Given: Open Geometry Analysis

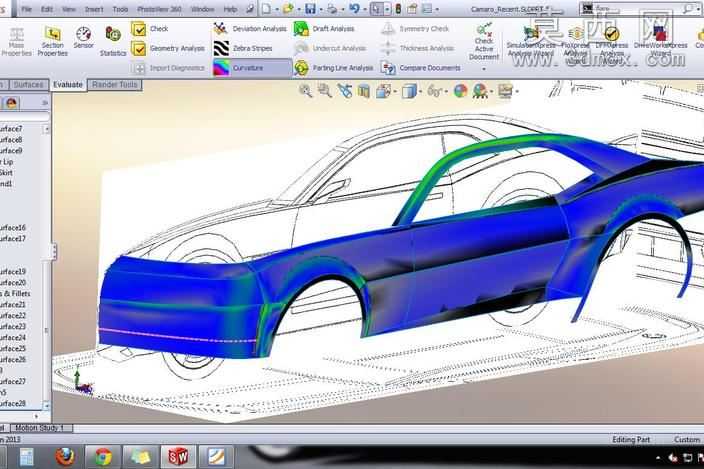Looking at the screenshot, I should pyautogui.click(x=168, y=48).
